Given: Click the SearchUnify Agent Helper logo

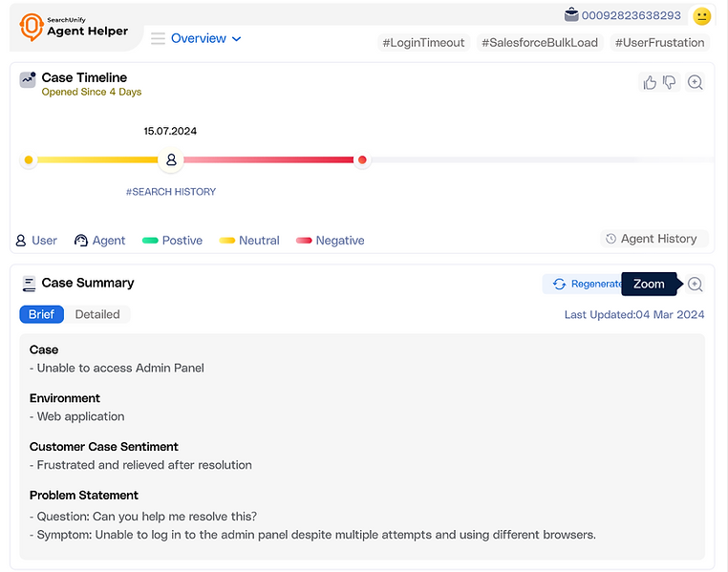Looking at the screenshot, I should click(75, 27).
